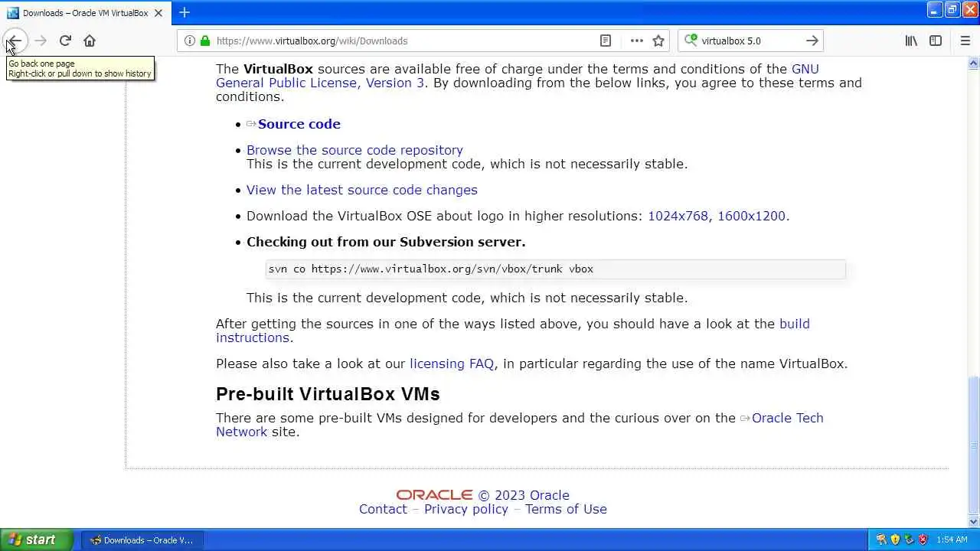Click the forward navigation arrow
This screenshot has width=980, height=551.
(x=41, y=41)
